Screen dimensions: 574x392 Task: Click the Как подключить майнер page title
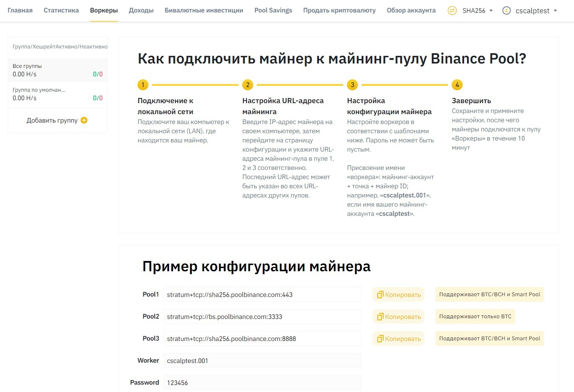click(x=332, y=59)
